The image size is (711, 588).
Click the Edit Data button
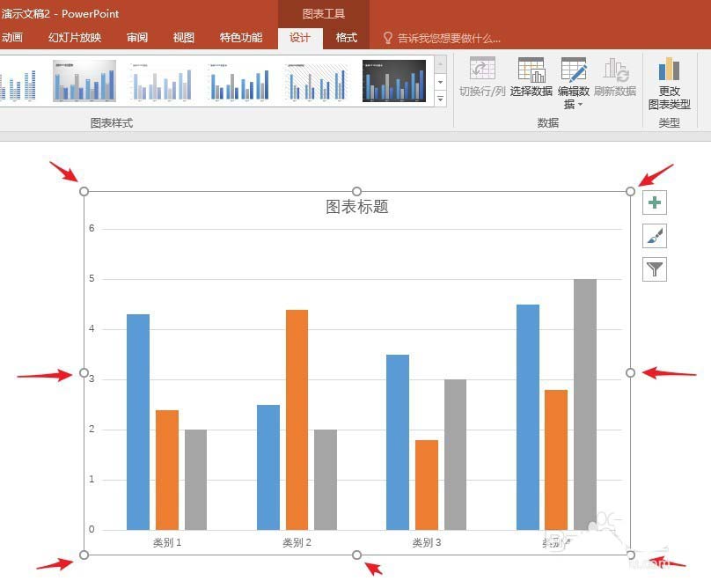[x=574, y=83]
